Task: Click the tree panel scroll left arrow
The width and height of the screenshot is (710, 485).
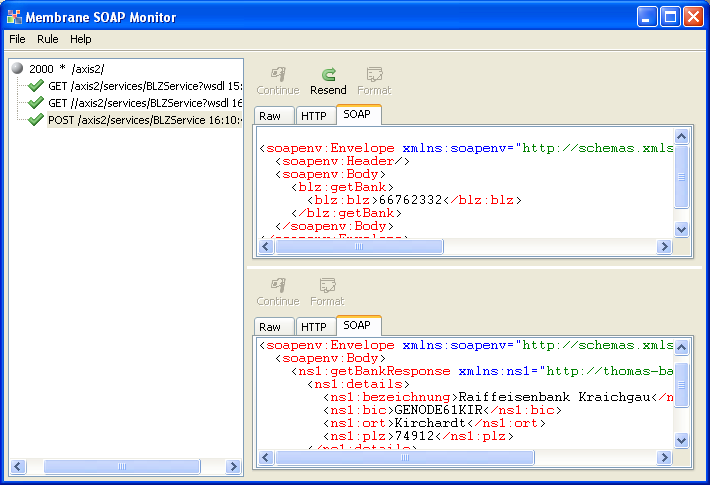Action: coord(18,466)
